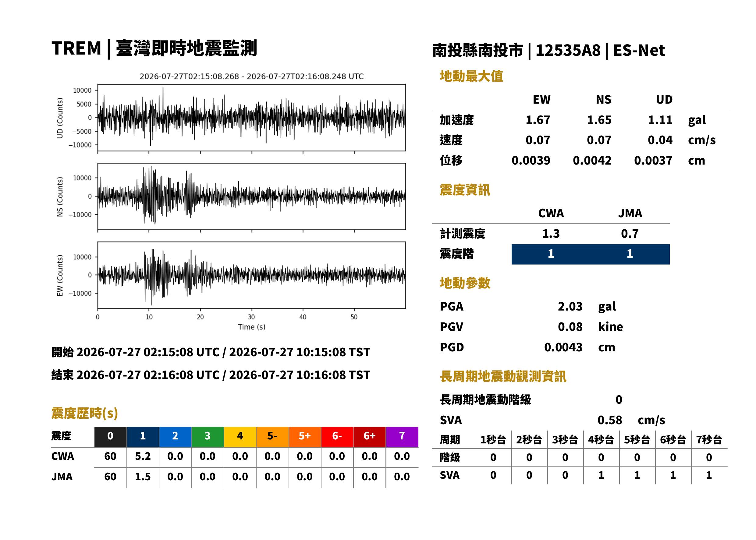
Task: Click the EW waveform plot
Action: pos(251,275)
